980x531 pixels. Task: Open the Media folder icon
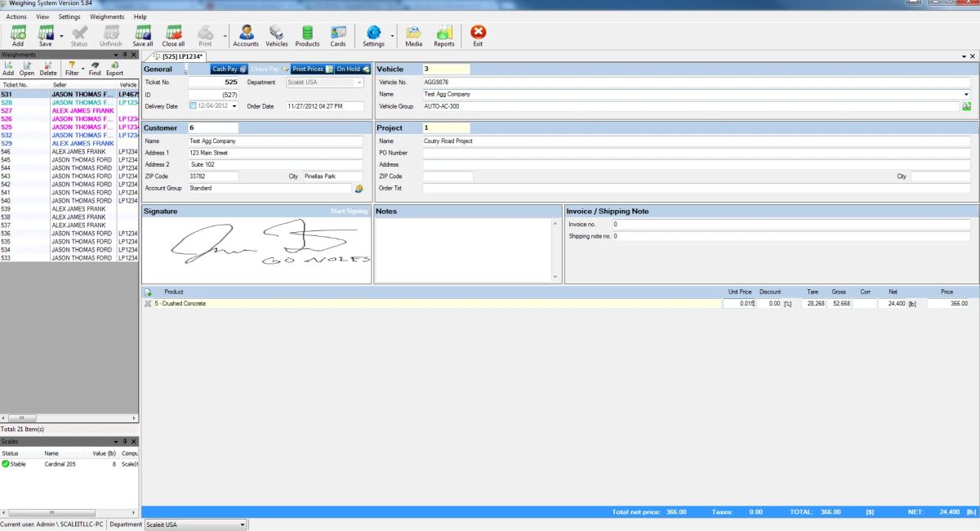point(414,35)
